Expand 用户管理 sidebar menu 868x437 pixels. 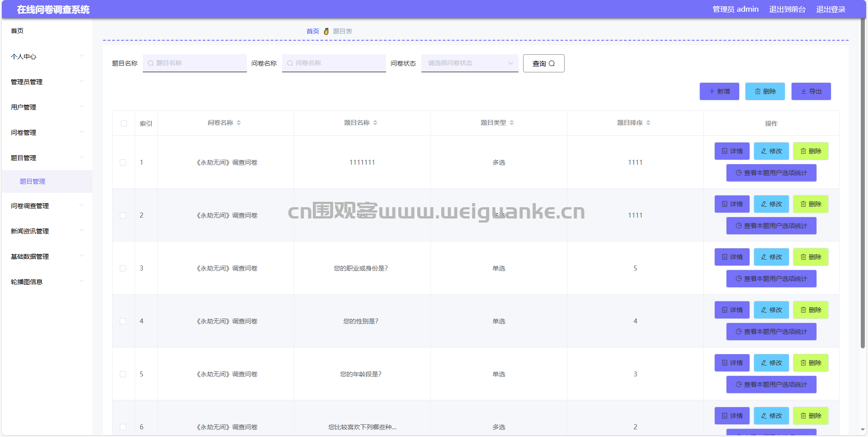(47, 107)
